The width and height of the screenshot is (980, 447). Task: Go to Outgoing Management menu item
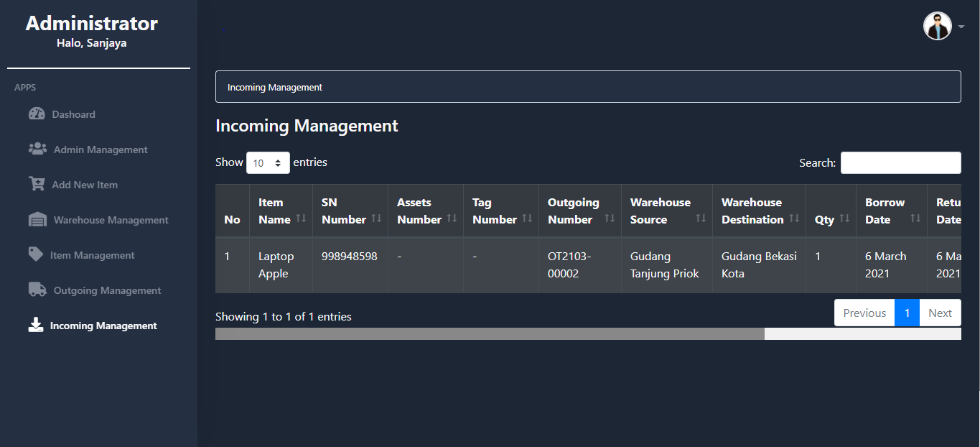pyautogui.click(x=107, y=290)
